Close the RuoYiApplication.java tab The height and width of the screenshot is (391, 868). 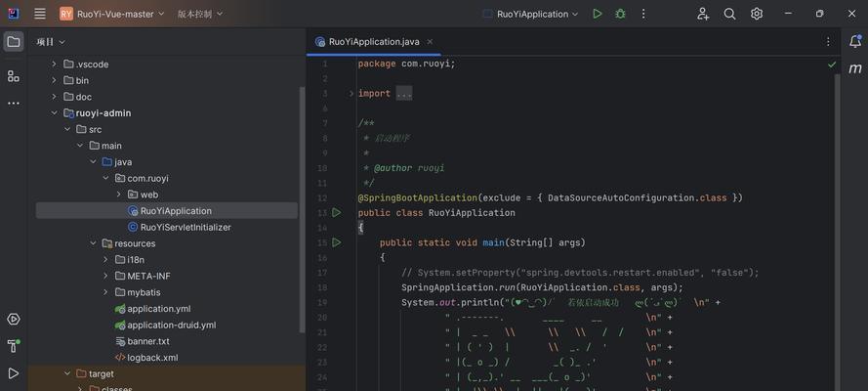(430, 41)
